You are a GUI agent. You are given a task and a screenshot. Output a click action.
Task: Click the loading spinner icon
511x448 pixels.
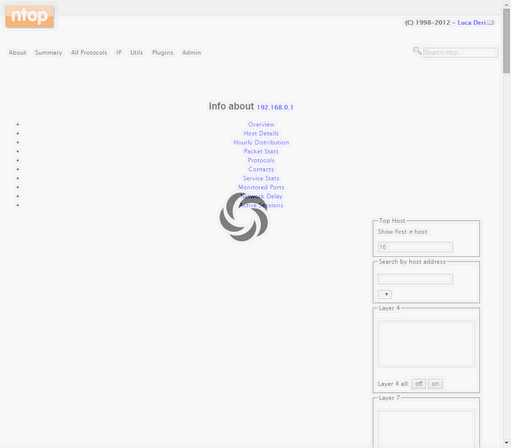(244, 217)
